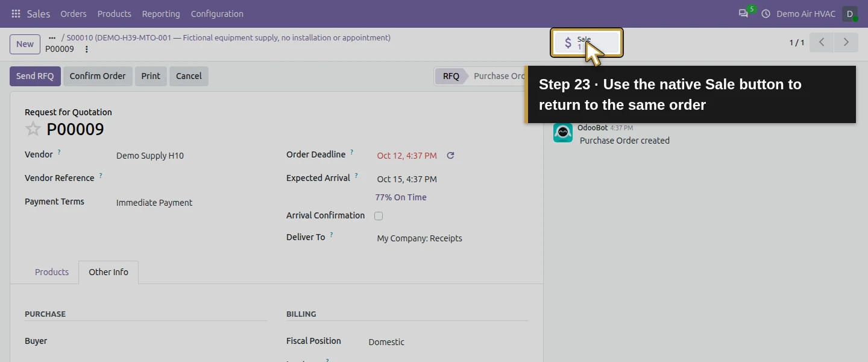Click the 1 / 1 pager counter
This screenshot has height=362, width=868.
[x=797, y=42]
